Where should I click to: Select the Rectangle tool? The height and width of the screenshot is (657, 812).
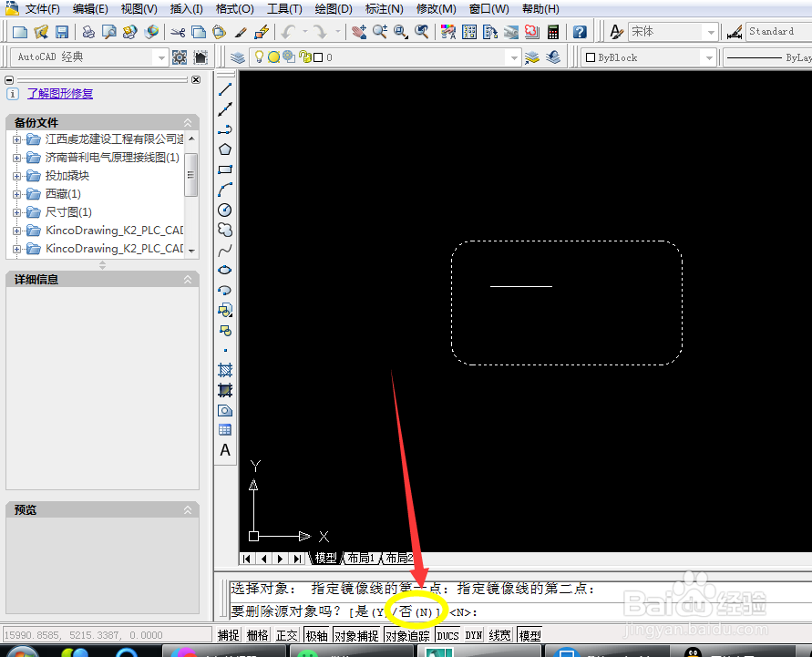225,169
